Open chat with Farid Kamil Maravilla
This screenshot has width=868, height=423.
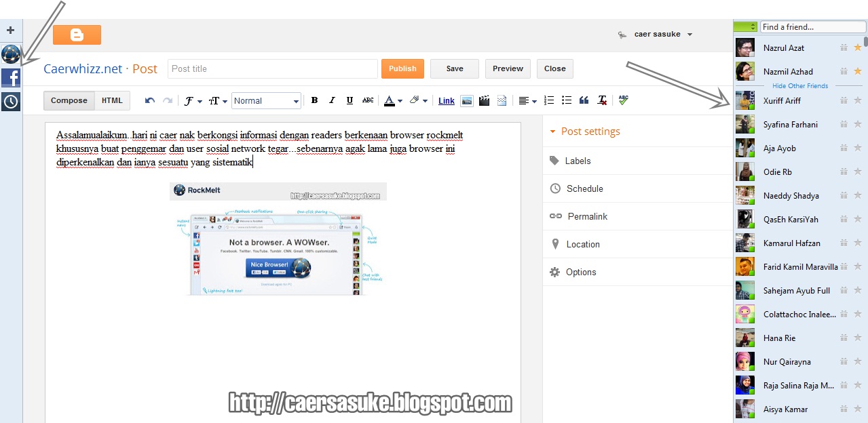(800, 266)
